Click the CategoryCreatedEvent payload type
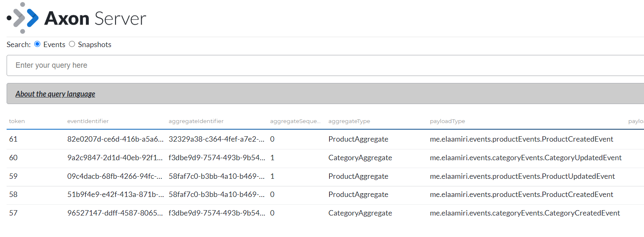Viewport: 644px width, 237px height. point(525,213)
